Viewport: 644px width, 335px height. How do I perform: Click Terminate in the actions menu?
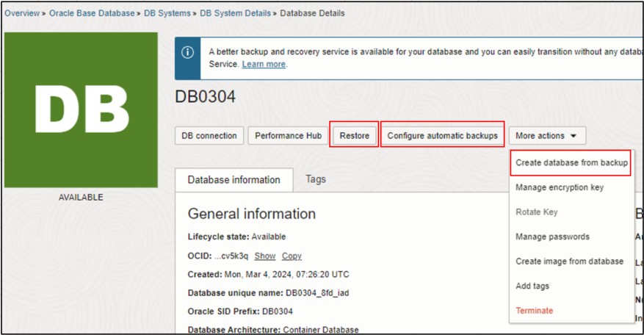[535, 311]
